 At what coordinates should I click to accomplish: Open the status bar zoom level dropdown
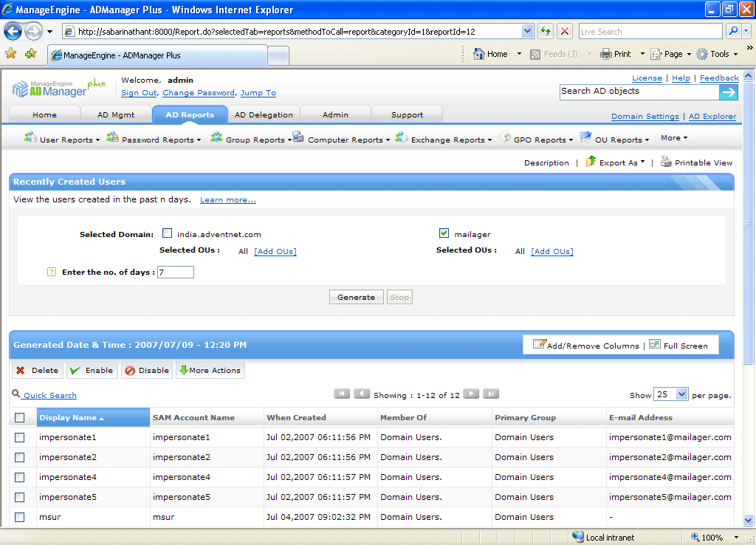[x=736, y=537]
